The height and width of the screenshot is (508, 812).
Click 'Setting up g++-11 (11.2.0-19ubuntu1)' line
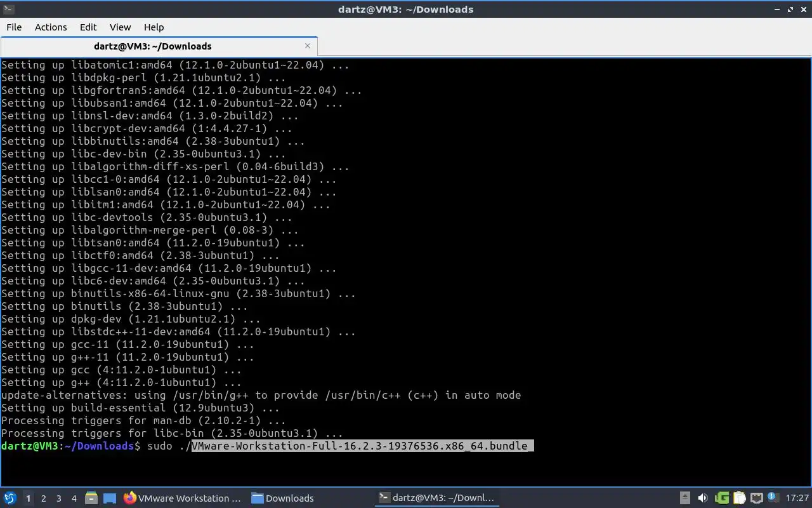click(128, 357)
